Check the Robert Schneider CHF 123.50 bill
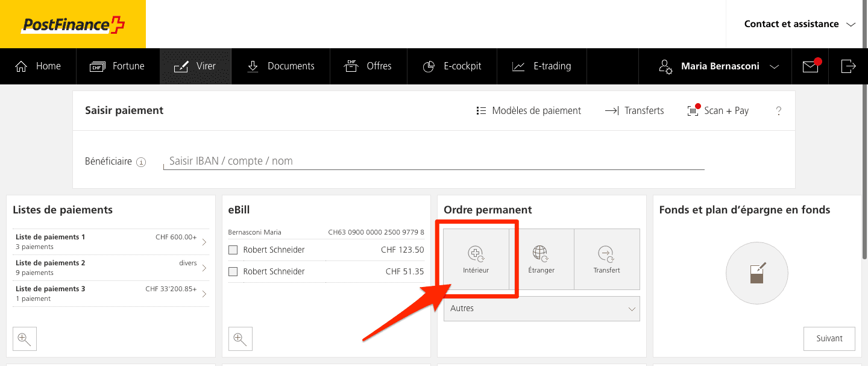 pos(233,250)
